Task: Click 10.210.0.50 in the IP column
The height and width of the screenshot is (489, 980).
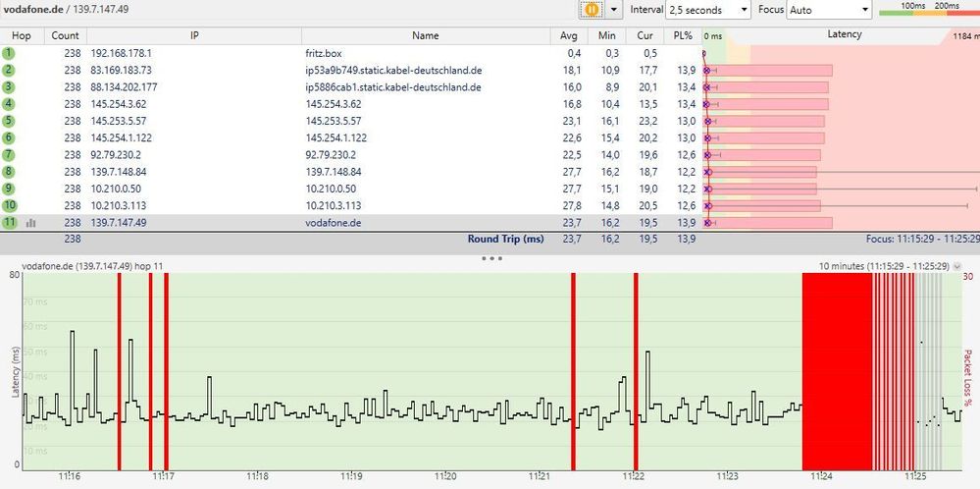Action: [117, 189]
